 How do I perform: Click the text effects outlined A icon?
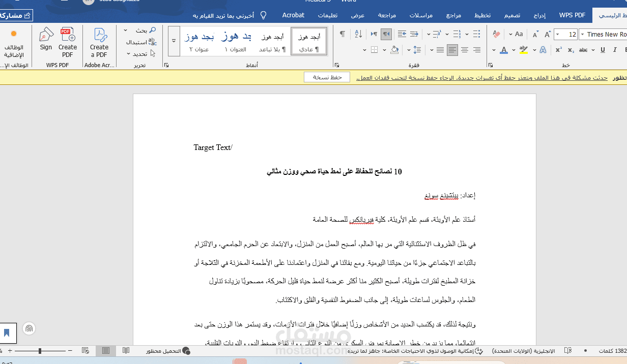tap(543, 50)
